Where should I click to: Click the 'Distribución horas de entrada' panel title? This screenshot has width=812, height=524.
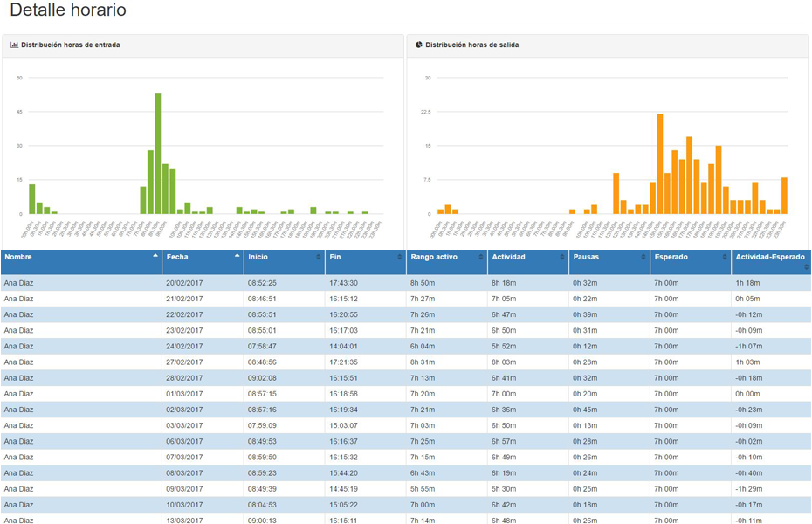[71, 45]
